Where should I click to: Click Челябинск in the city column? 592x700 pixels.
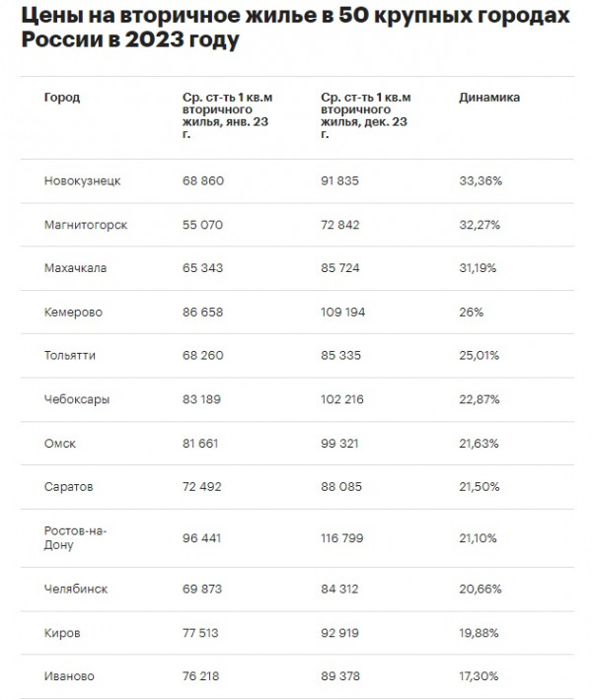point(76,589)
